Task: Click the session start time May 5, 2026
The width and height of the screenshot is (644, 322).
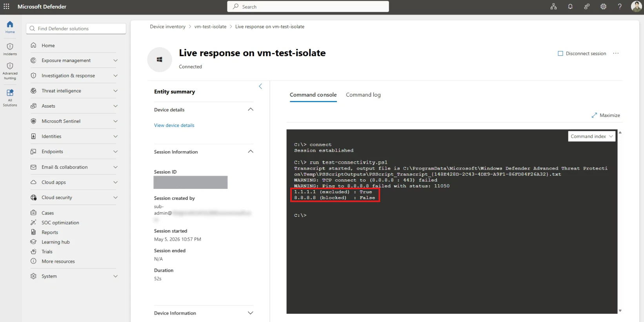Action: pos(178,239)
